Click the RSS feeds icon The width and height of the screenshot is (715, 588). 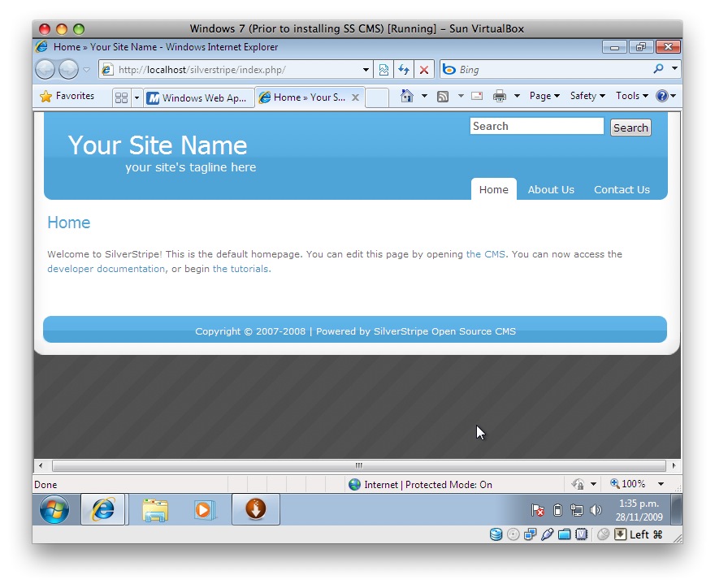click(443, 96)
